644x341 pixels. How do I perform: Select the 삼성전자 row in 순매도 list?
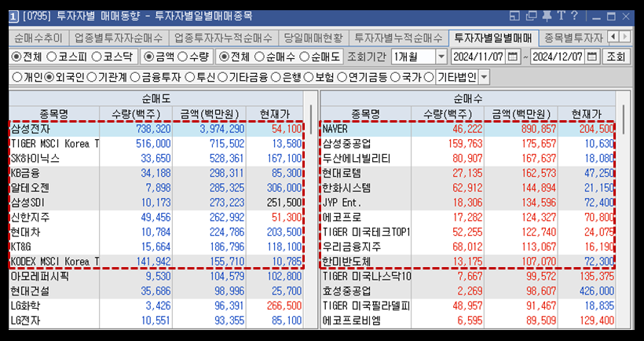pyautogui.click(x=156, y=129)
